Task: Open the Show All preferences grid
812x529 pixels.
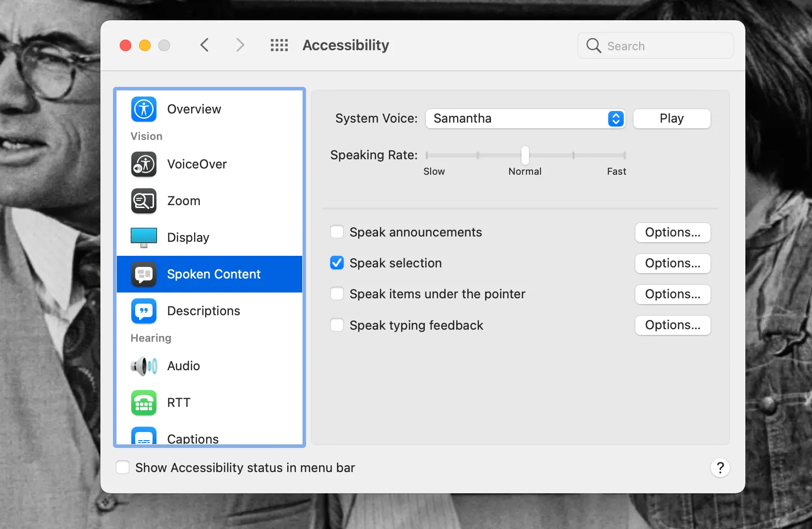Action: pyautogui.click(x=279, y=45)
